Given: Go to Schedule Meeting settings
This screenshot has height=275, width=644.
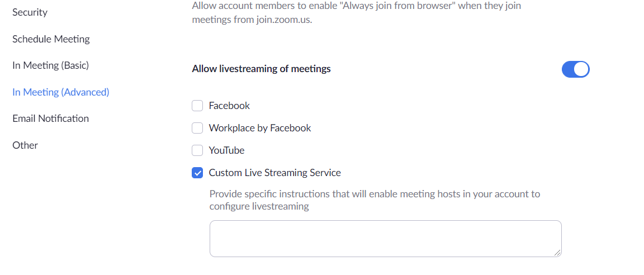Looking at the screenshot, I should (x=51, y=39).
